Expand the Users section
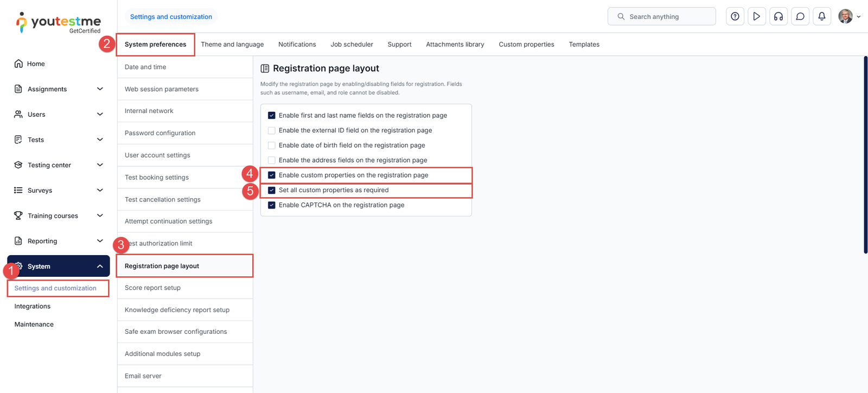Screen dimensions: 868x393 click(100, 114)
